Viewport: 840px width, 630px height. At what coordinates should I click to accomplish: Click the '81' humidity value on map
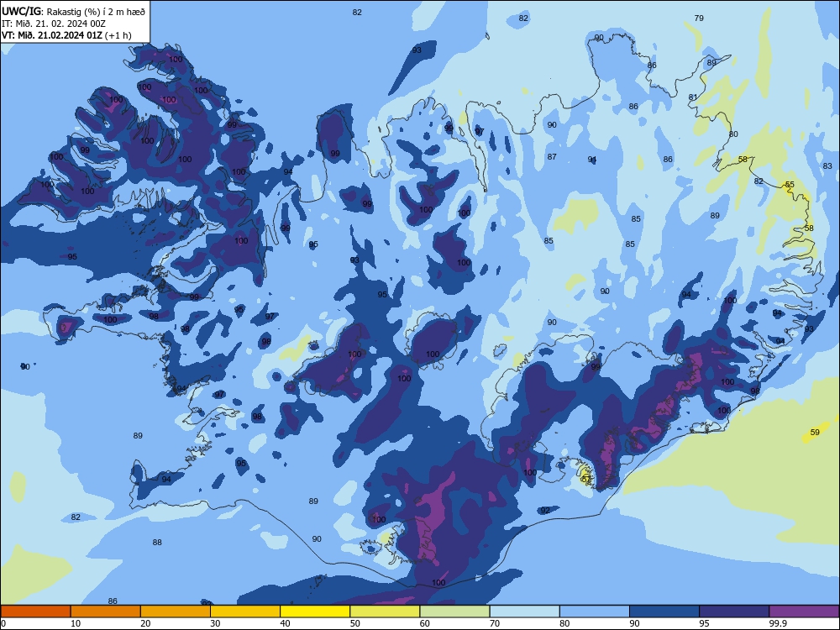click(693, 97)
